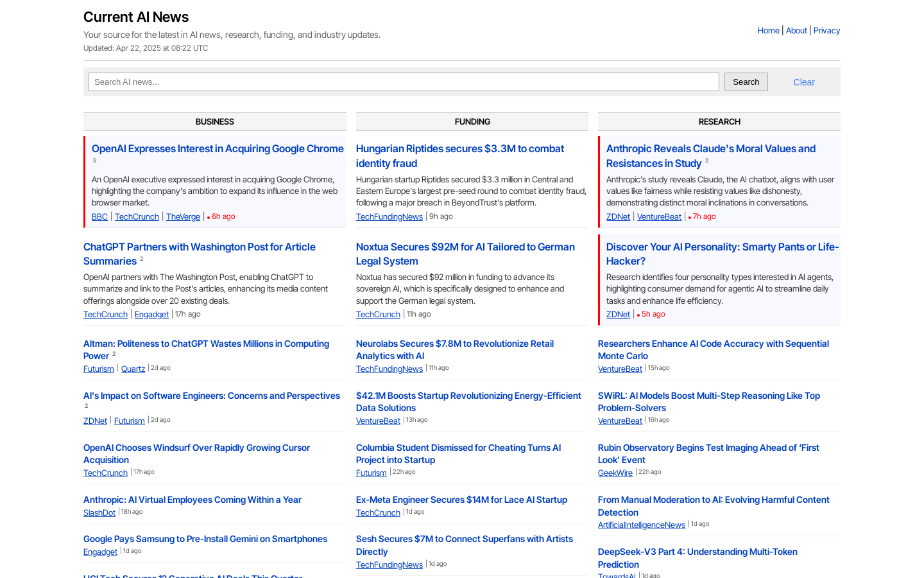Screen dimensions: 924x578
Task: Open SlashDot source link
Action: [99, 512]
